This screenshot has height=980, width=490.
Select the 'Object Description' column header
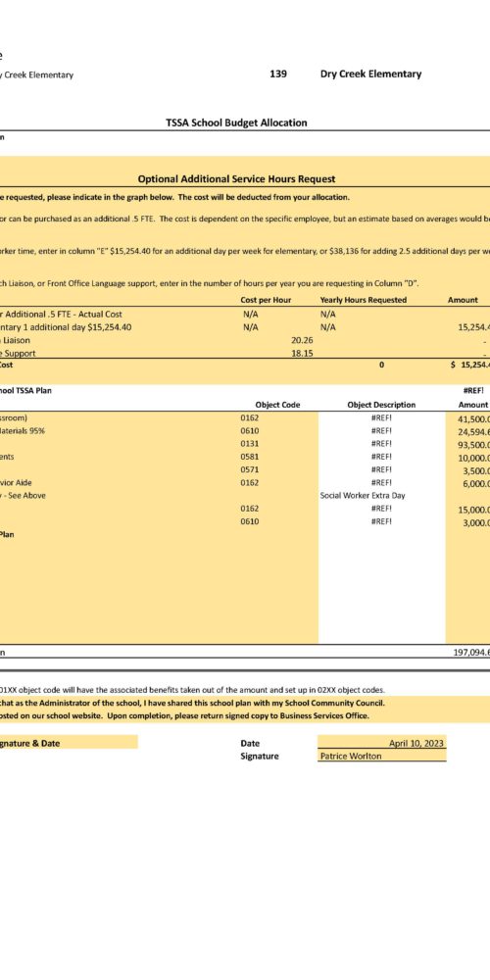pyautogui.click(x=381, y=405)
